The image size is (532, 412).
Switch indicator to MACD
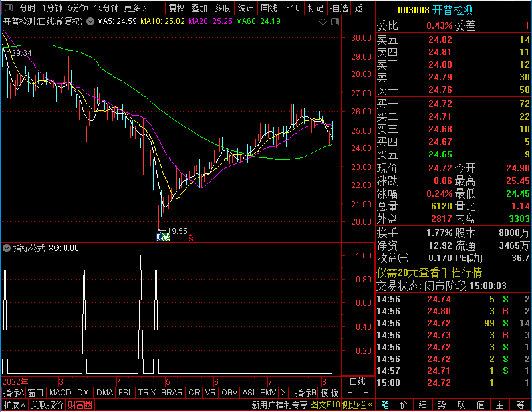(x=60, y=393)
